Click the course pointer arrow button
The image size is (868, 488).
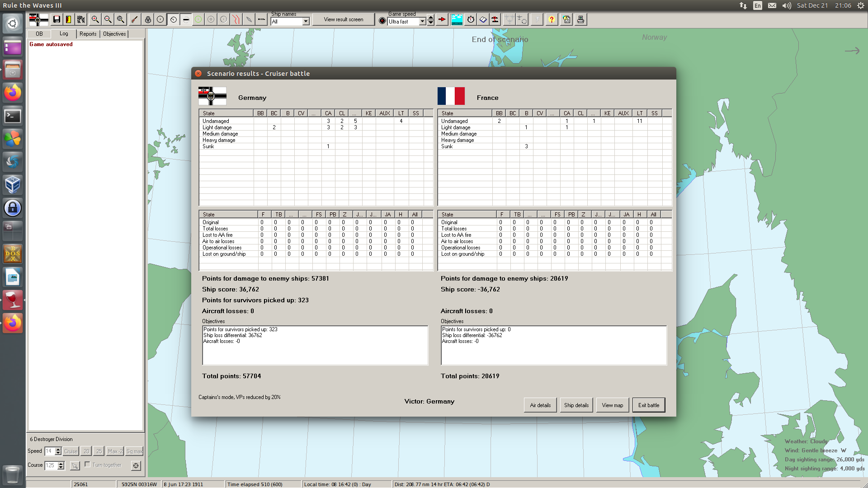[75, 465]
